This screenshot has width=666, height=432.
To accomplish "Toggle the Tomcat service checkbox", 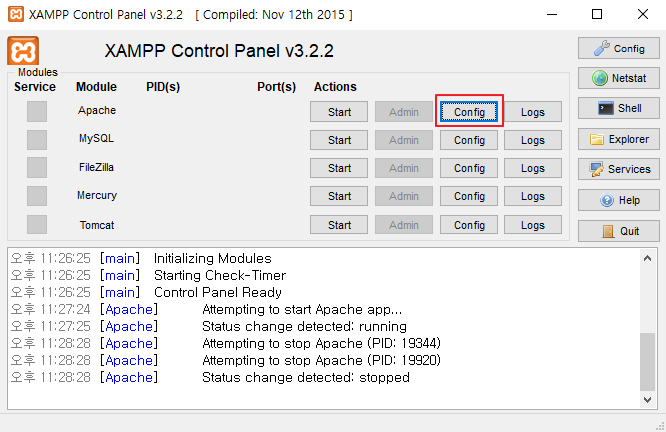I will (37, 224).
